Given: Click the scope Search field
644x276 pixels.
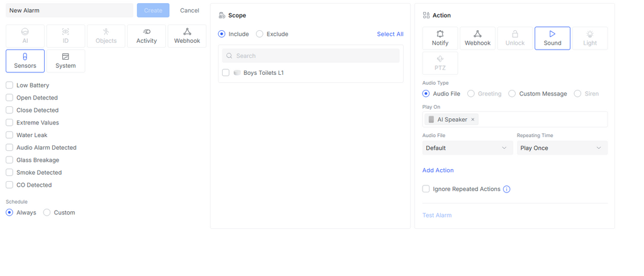Looking at the screenshot, I should (x=311, y=56).
